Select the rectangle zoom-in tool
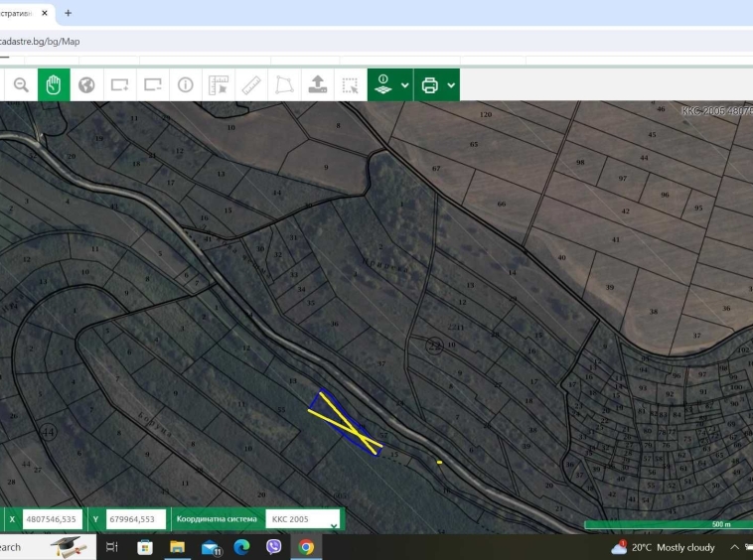Viewport: 753px width, 560px height. pyautogui.click(x=119, y=85)
